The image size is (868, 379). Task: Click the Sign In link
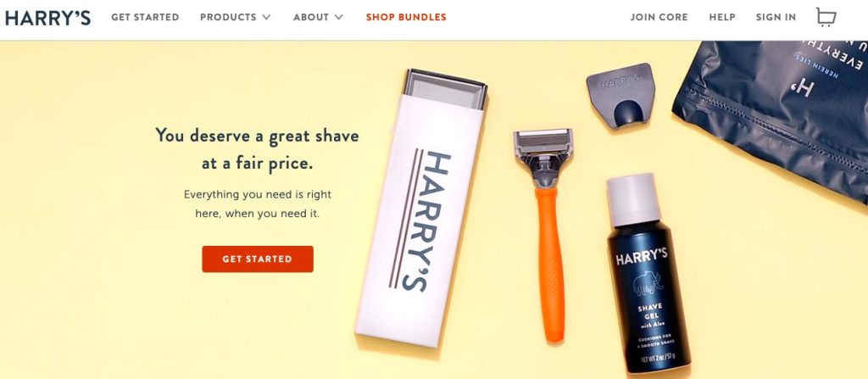click(x=776, y=17)
